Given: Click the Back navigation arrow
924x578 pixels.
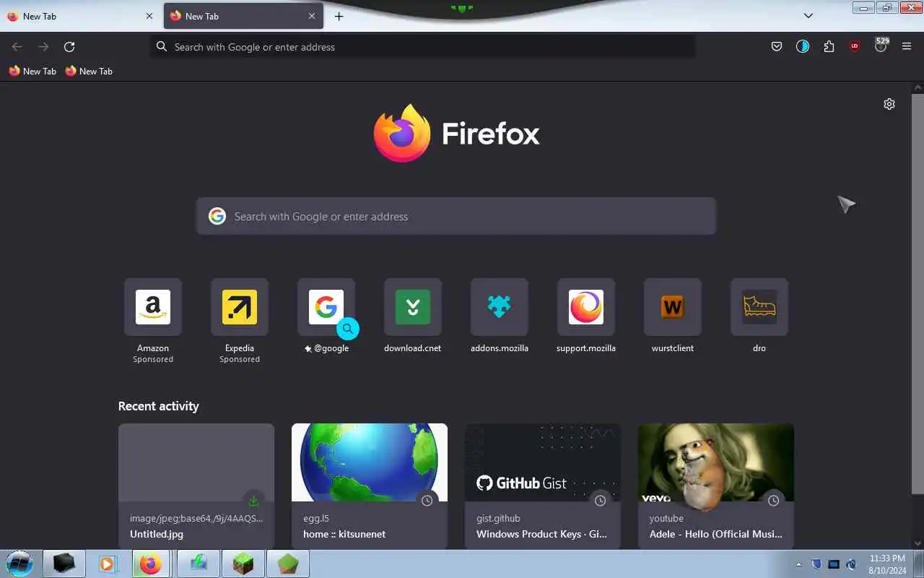Looking at the screenshot, I should [17, 46].
